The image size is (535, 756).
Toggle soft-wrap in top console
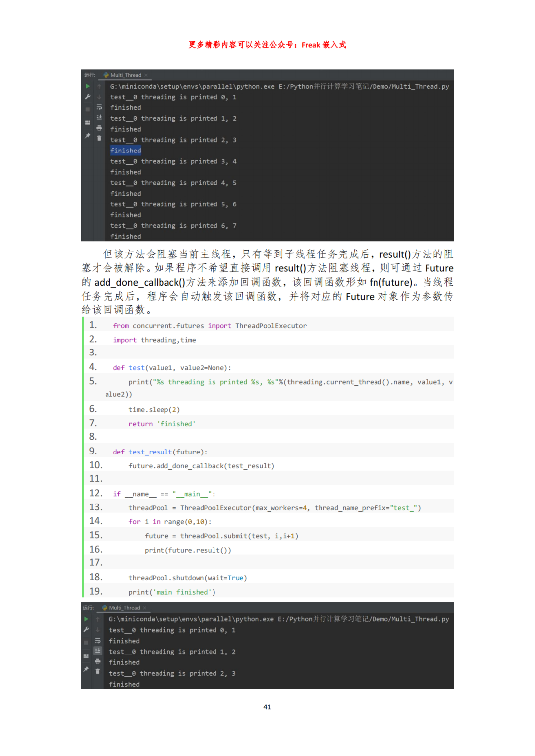(x=99, y=107)
